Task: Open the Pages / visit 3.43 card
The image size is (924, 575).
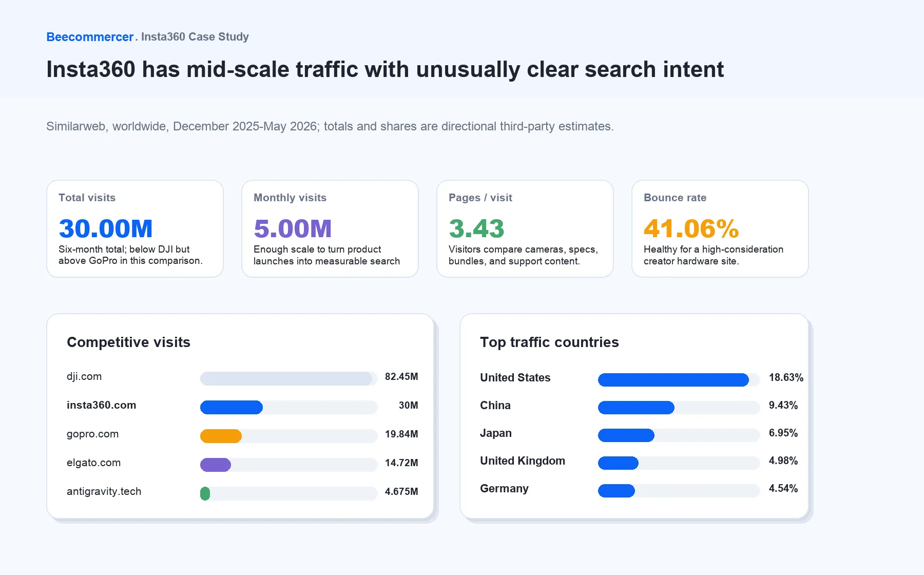Action: 525,228
